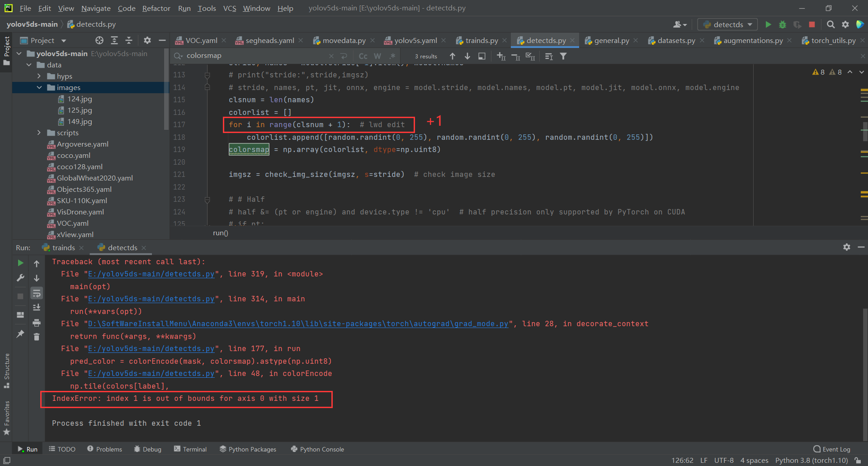The image size is (868, 466).
Task: Expand the scripts folder
Action: tap(39, 133)
